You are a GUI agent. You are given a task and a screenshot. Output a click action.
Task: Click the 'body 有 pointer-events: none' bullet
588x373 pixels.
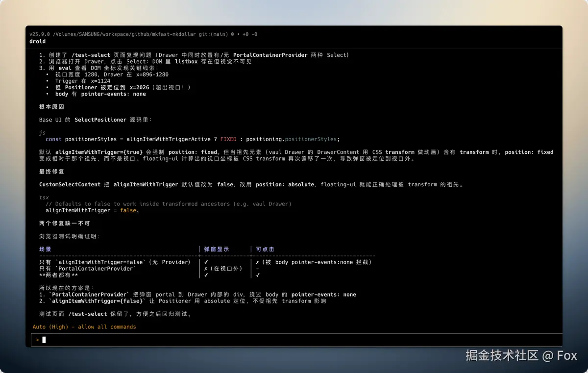100,94
